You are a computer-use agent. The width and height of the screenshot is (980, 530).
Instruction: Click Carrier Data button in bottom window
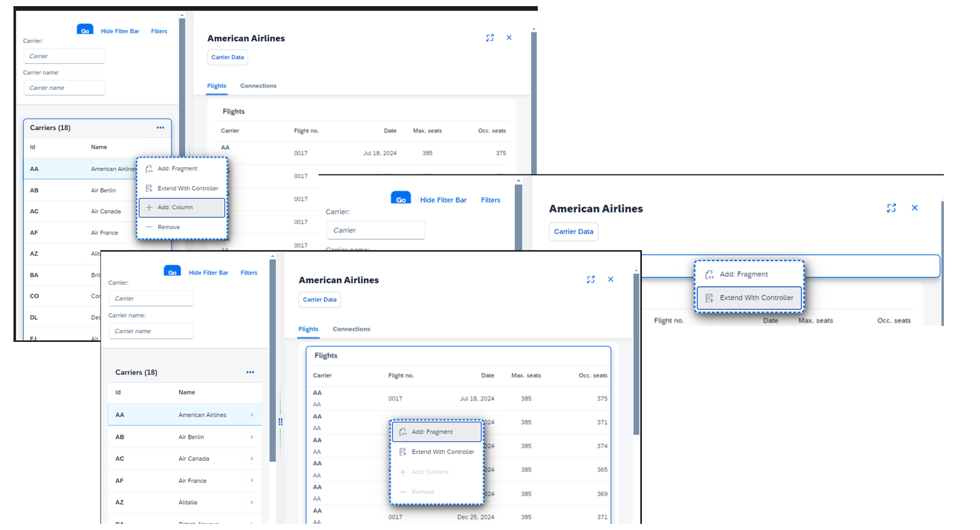320,300
